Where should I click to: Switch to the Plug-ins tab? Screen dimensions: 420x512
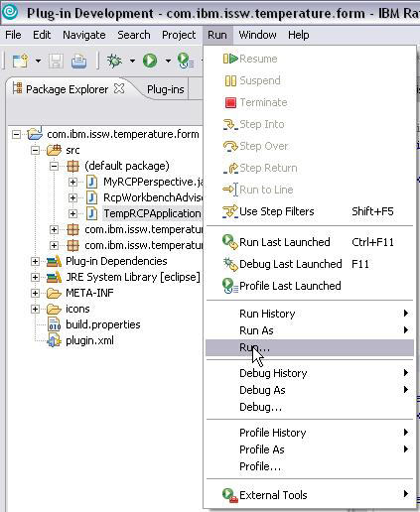pyautogui.click(x=166, y=89)
